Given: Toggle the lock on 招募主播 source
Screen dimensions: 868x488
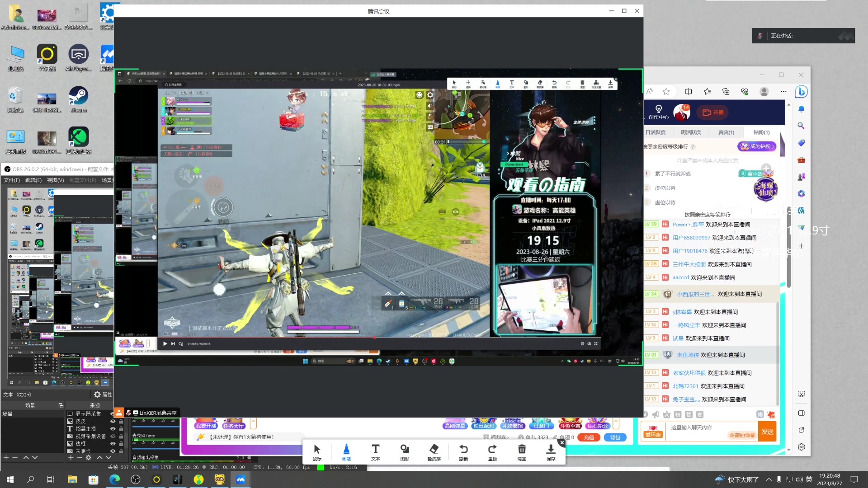Looking at the screenshot, I should coord(121,429).
